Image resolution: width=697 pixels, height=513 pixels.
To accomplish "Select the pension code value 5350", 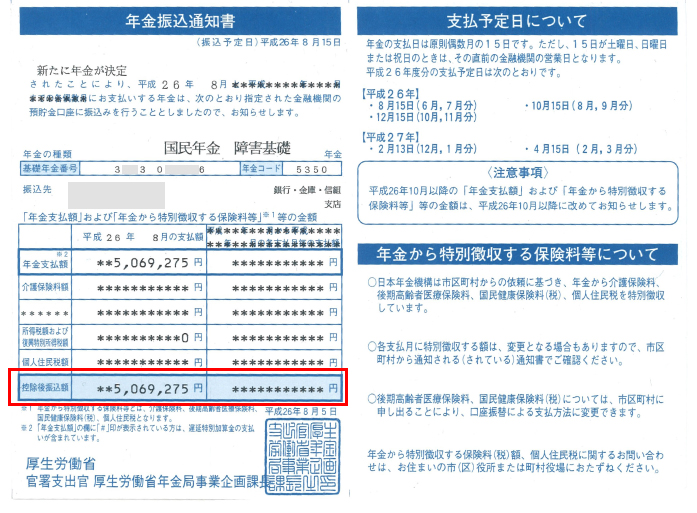I will 311,169.
